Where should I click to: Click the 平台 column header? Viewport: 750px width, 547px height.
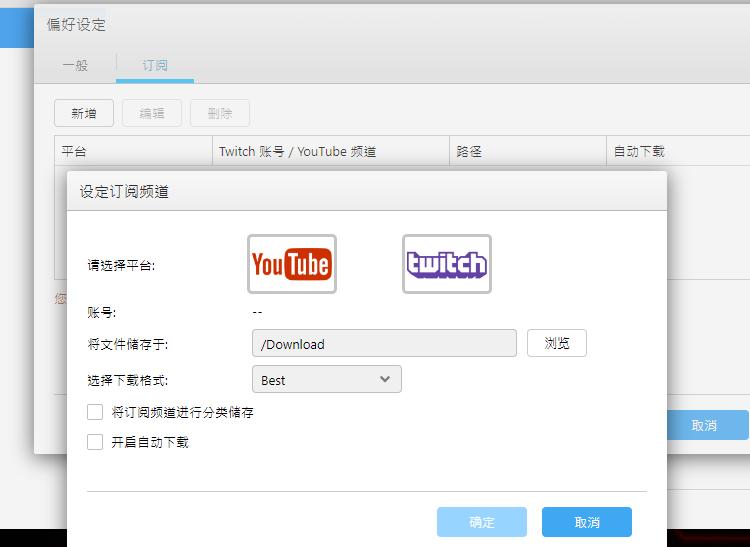[133, 152]
